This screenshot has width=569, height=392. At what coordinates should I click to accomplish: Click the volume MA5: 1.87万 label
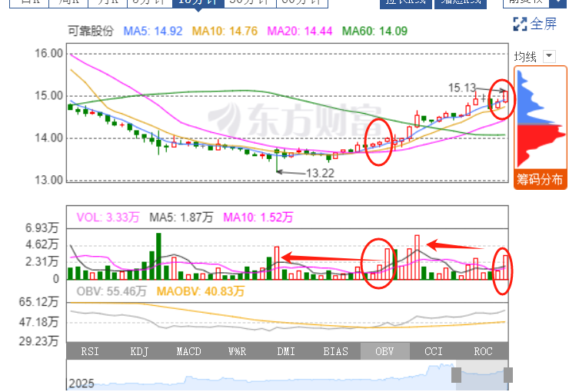181,218
